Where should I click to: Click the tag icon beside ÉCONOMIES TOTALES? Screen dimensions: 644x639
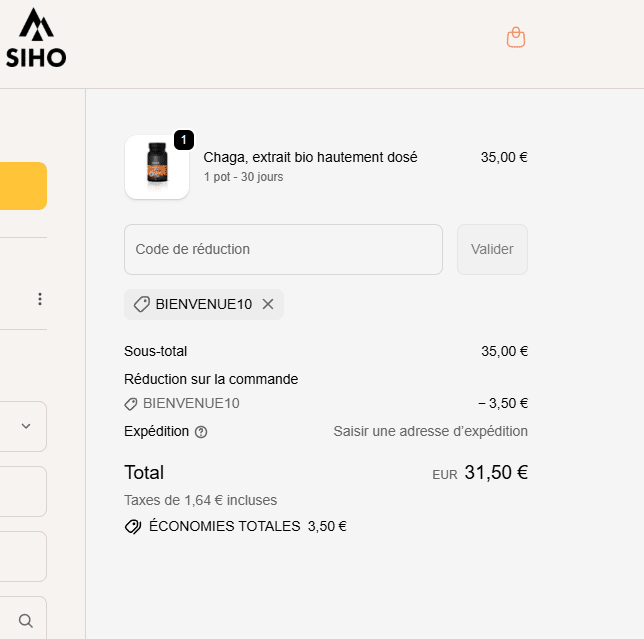click(133, 526)
